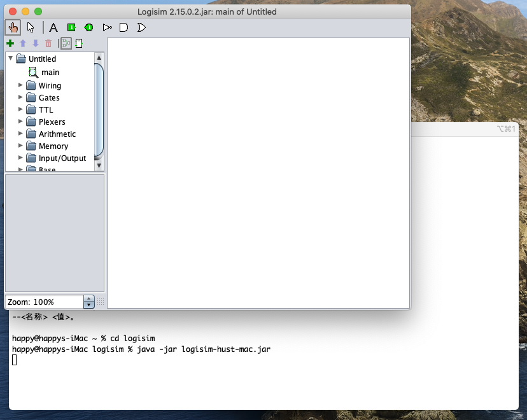Select the Text tool

[53, 27]
